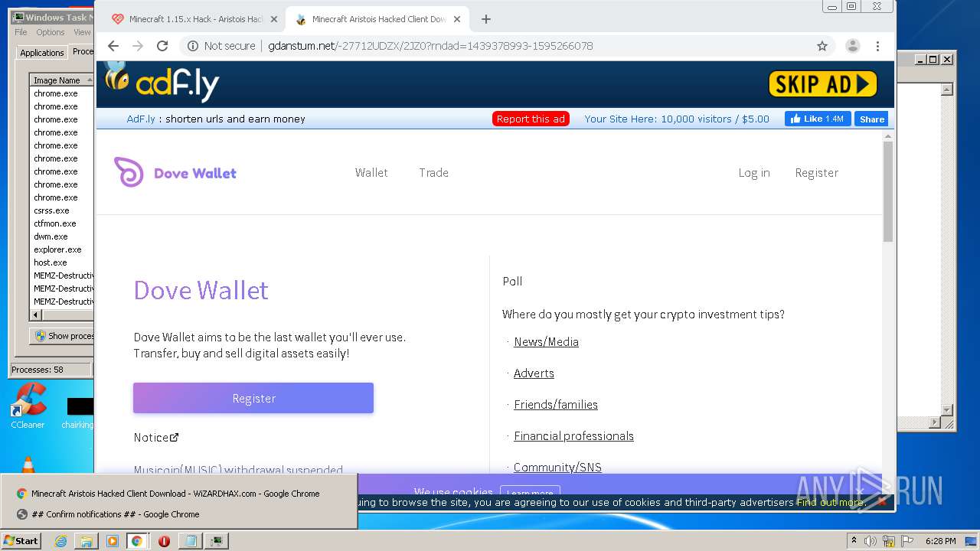Click the Facebook Share button

click(872, 119)
